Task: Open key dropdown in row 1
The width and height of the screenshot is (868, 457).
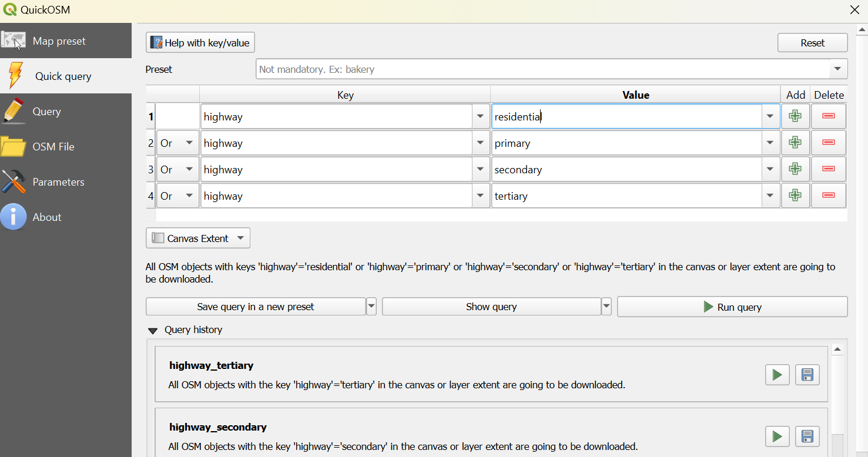Action: click(481, 117)
